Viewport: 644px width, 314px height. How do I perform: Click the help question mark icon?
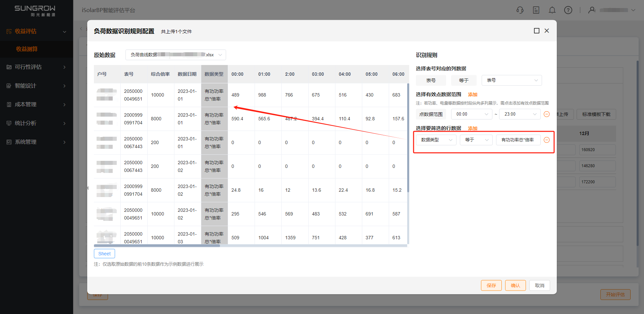coord(568,10)
